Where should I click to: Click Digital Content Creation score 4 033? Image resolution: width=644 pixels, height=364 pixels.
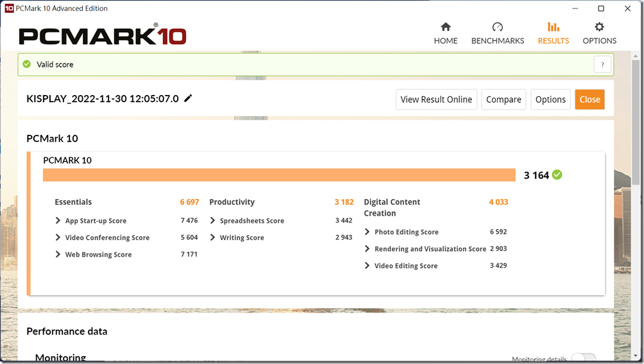[x=498, y=202]
